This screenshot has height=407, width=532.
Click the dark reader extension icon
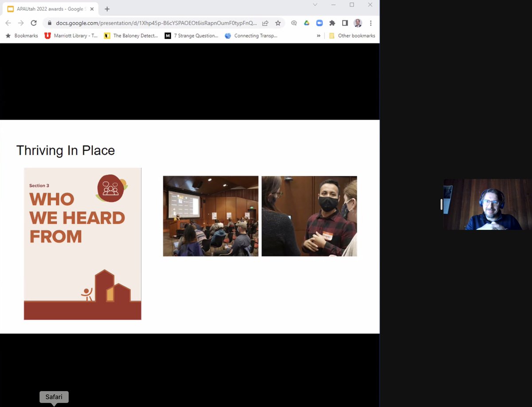(344, 23)
